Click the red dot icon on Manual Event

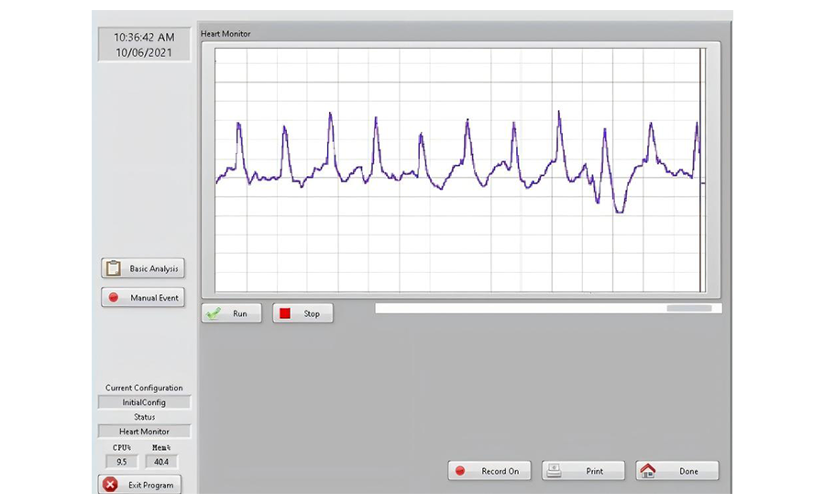pyautogui.click(x=113, y=297)
